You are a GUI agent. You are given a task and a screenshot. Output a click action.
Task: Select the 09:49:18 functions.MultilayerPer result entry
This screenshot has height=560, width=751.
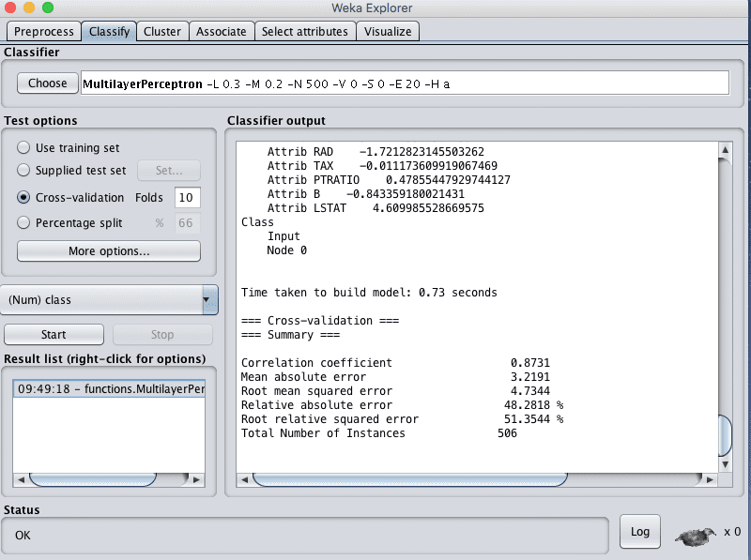tap(109, 388)
